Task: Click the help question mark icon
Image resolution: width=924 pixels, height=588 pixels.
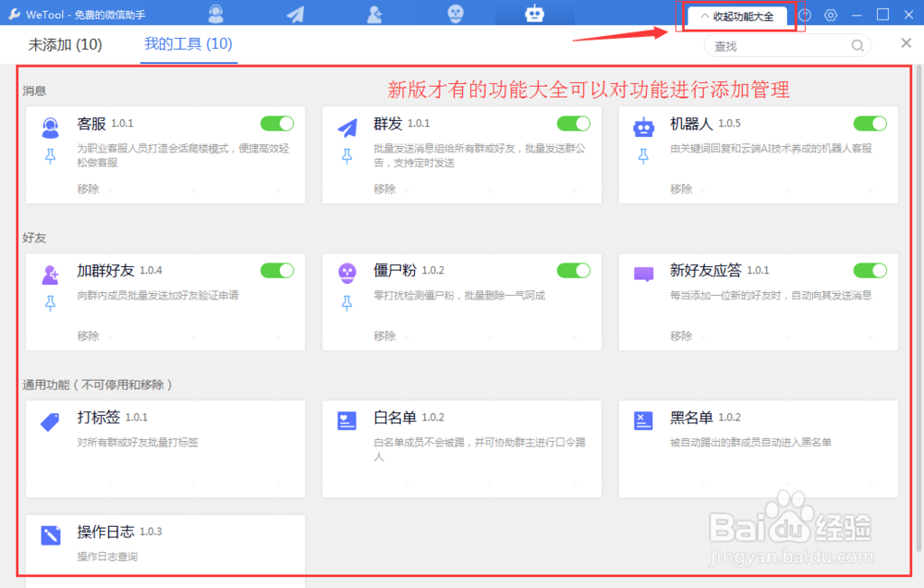Action: tap(805, 15)
